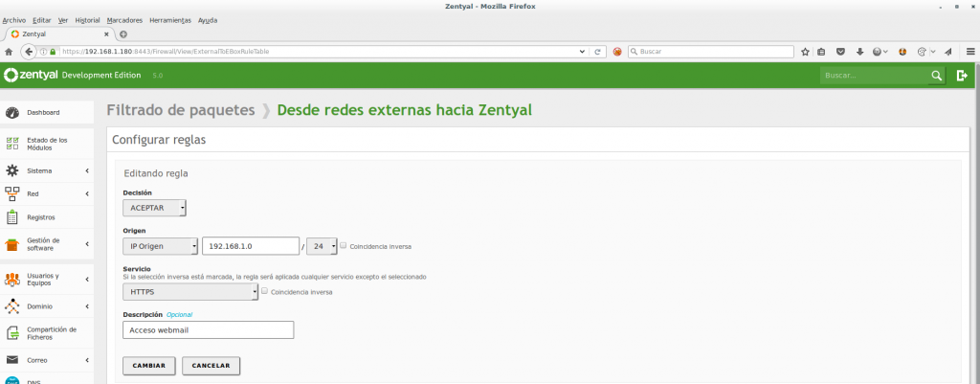Toggle Coincidencia inversa for Servicio

pos(265,291)
